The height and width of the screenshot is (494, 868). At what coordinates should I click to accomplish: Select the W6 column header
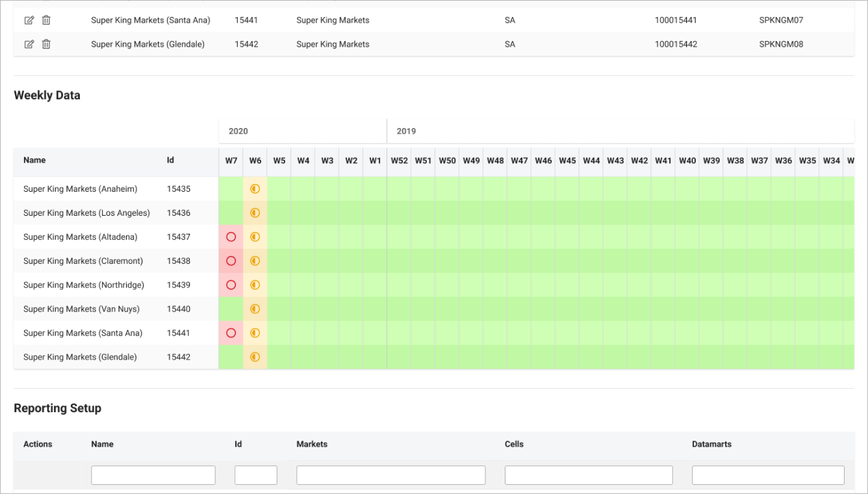tap(255, 161)
